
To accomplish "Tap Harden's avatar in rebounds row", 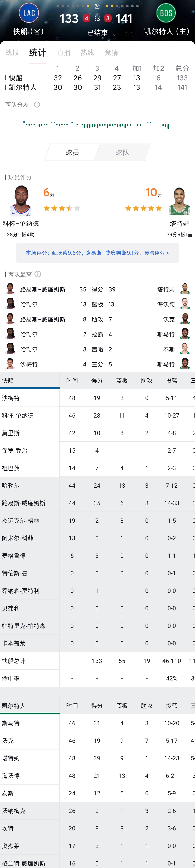I will tap(10, 304).
